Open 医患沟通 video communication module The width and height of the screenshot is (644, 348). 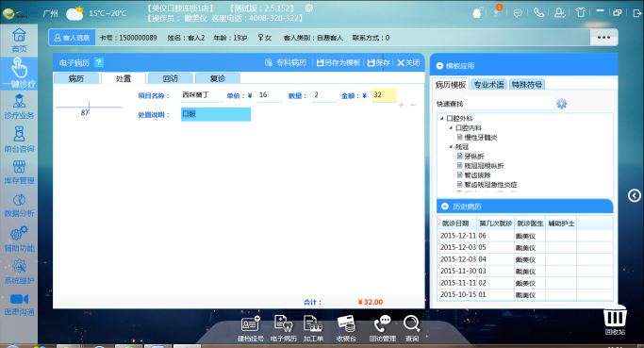pyautogui.click(x=19, y=305)
